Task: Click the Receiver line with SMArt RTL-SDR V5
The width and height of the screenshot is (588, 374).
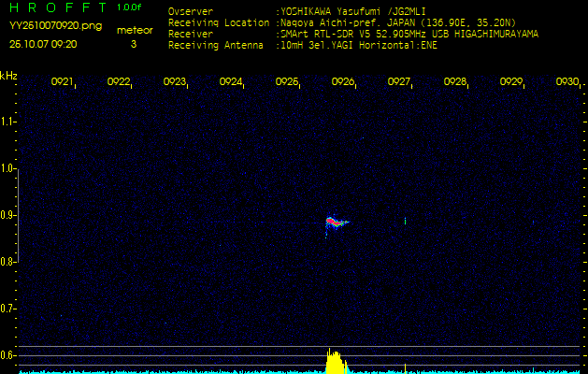Action: coord(353,35)
